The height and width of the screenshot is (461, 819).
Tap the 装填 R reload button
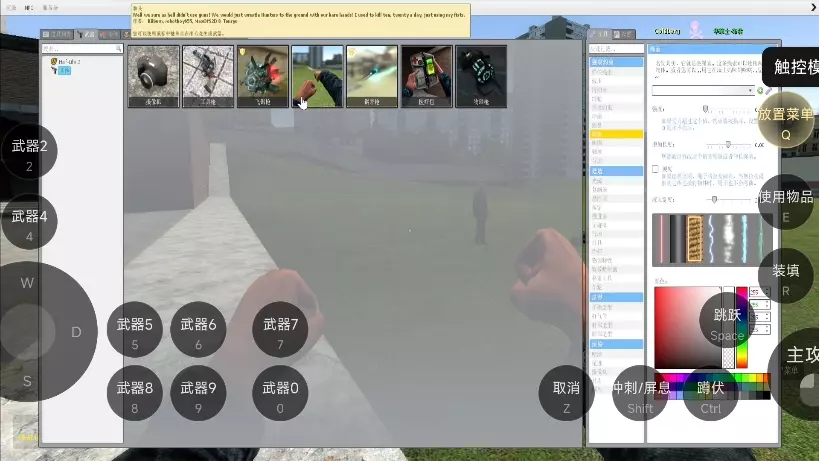point(786,276)
